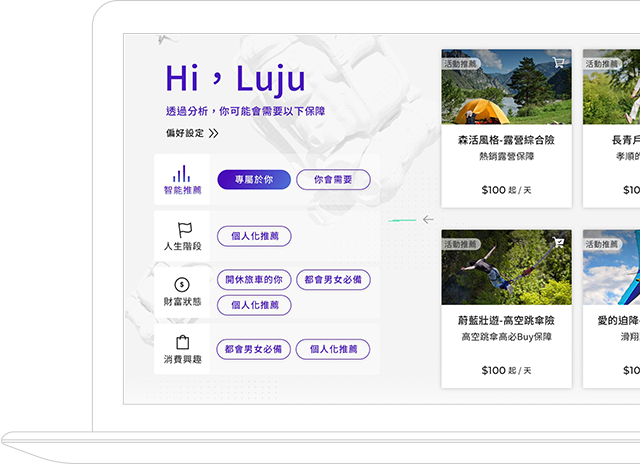Screen dimensions: 640x464
Task: Open the 消費興趣 category label
Action: click(x=182, y=359)
